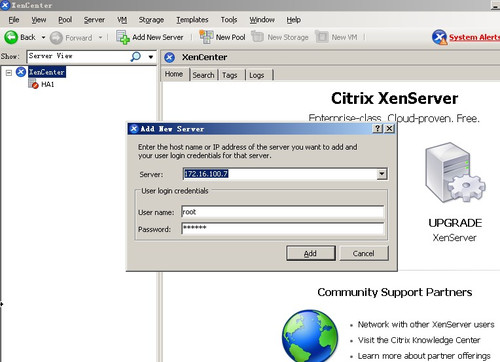Open the Templates menu
This screenshot has height=362, width=500.
point(192,20)
